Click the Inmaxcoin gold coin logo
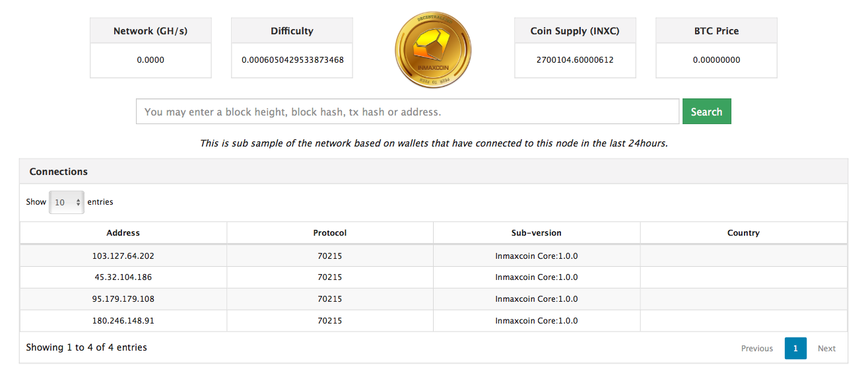Screen dimensions: 868x383 pos(433,51)
